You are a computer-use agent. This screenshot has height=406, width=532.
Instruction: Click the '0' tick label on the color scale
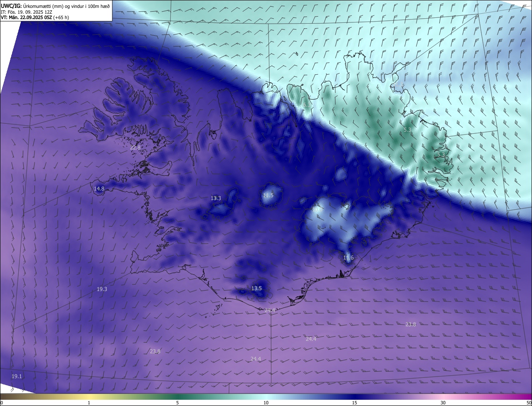click(x=2, y=403)
